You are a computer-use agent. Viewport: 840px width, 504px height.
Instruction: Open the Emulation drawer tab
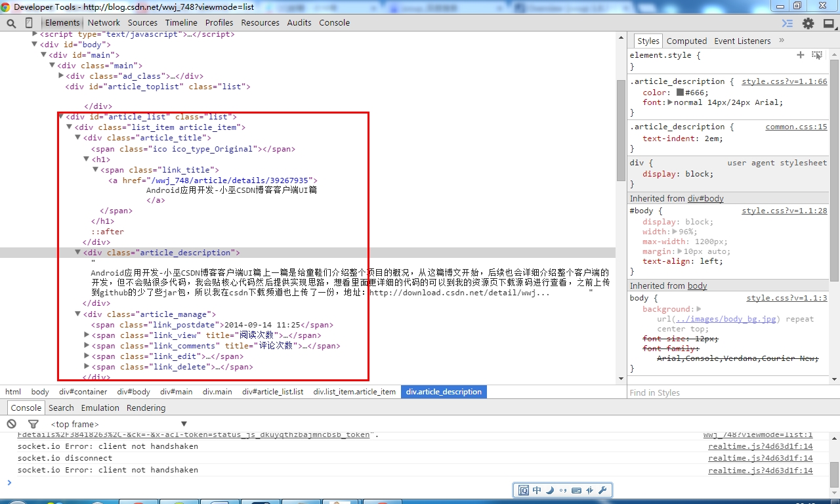[100, 408]
